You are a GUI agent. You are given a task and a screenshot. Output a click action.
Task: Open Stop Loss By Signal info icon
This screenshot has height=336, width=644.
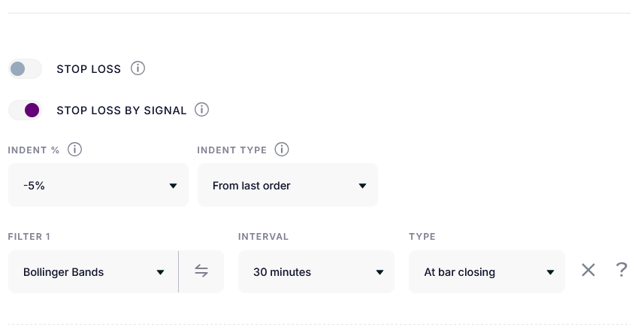click(201, 110)
